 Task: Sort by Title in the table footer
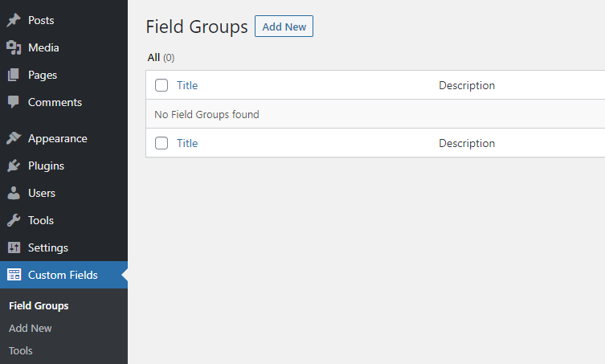pos(187,143)
